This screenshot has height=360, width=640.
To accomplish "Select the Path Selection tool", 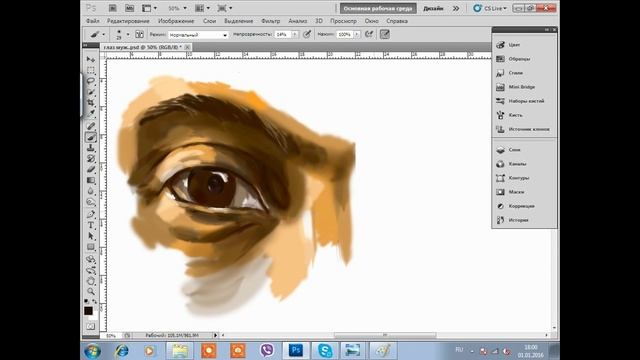I will point(91,236).
